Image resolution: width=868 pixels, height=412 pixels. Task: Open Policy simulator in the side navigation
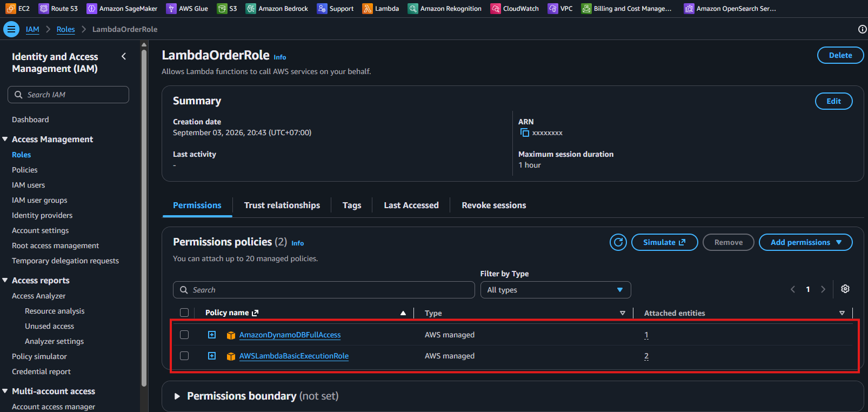[39, 356]
